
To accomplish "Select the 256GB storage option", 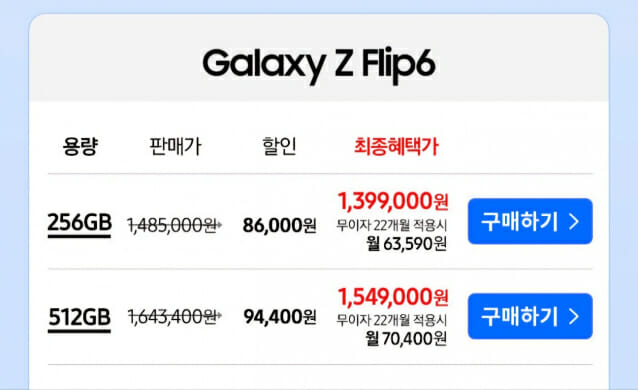I will pos(79,223).
